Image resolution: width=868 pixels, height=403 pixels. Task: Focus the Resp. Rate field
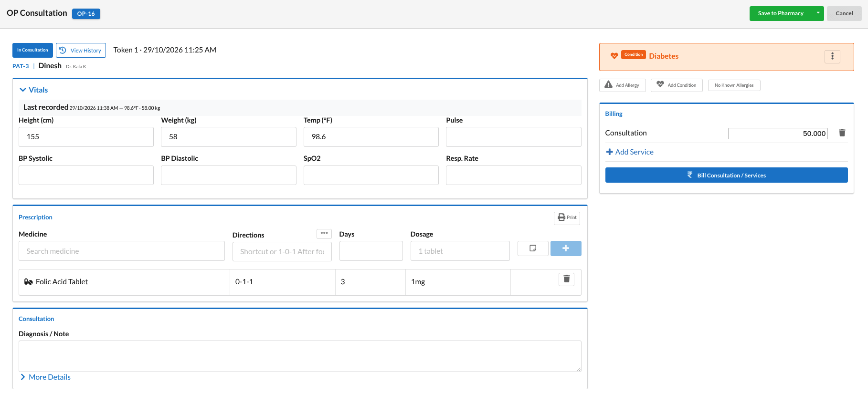click(514, 175)
